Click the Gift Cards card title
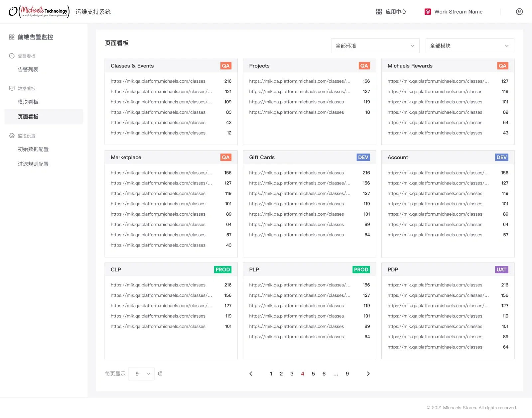Viewport: 532px width, 418px height. pos(262,157)
